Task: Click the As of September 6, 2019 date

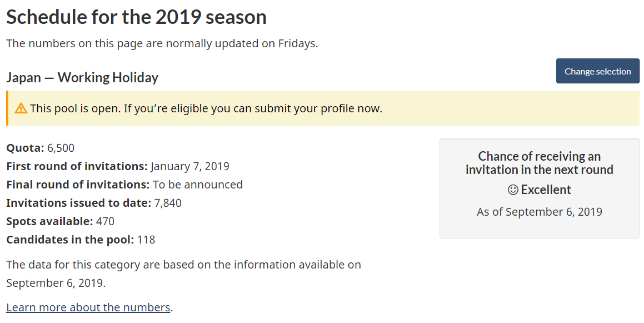Action: coord(540,212)
